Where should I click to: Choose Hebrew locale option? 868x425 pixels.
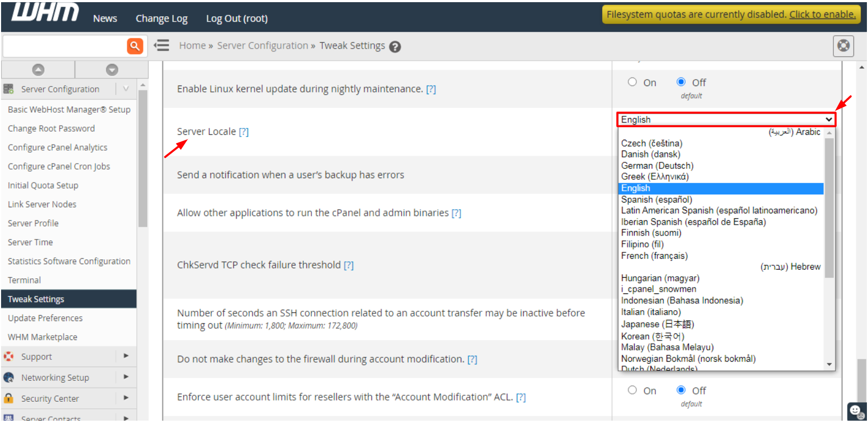pos(721,267)
